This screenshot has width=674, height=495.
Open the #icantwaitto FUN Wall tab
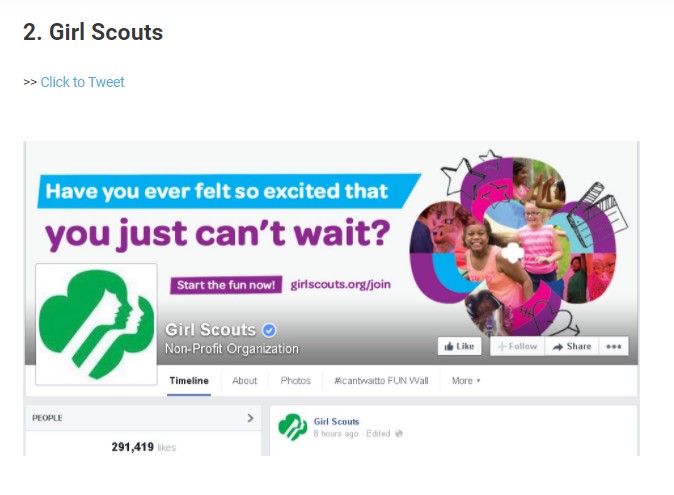381,381
